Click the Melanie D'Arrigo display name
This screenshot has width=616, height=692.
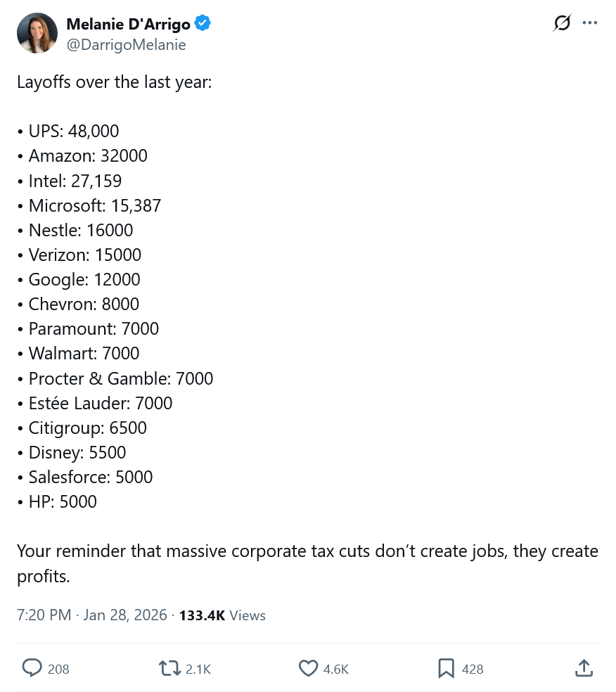tap(128, 24)
